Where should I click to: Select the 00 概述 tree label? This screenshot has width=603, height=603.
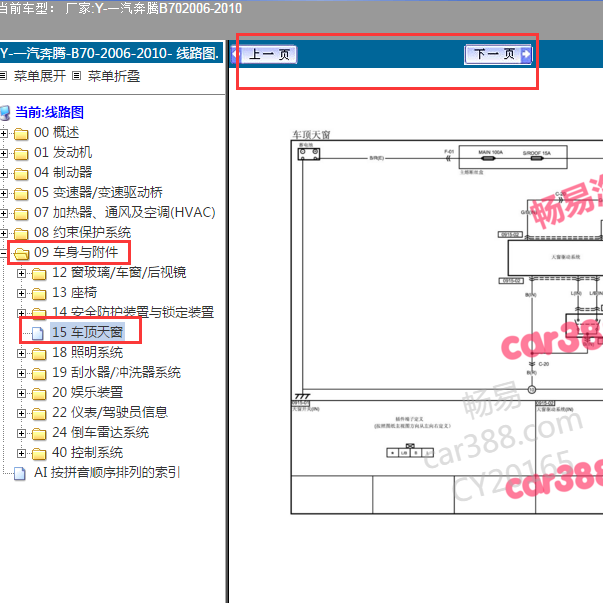click(x=57, y=132)
